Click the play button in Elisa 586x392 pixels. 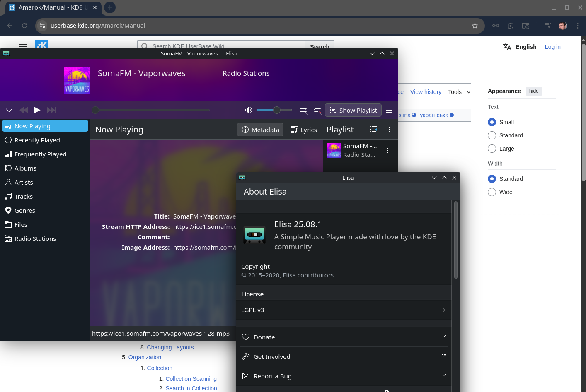point(37,110)
